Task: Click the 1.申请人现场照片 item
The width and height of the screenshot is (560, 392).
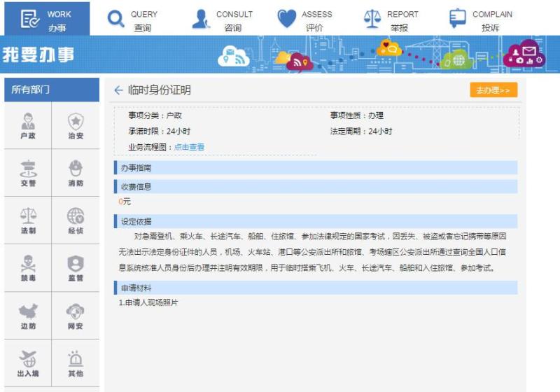Action: [148, 302]
